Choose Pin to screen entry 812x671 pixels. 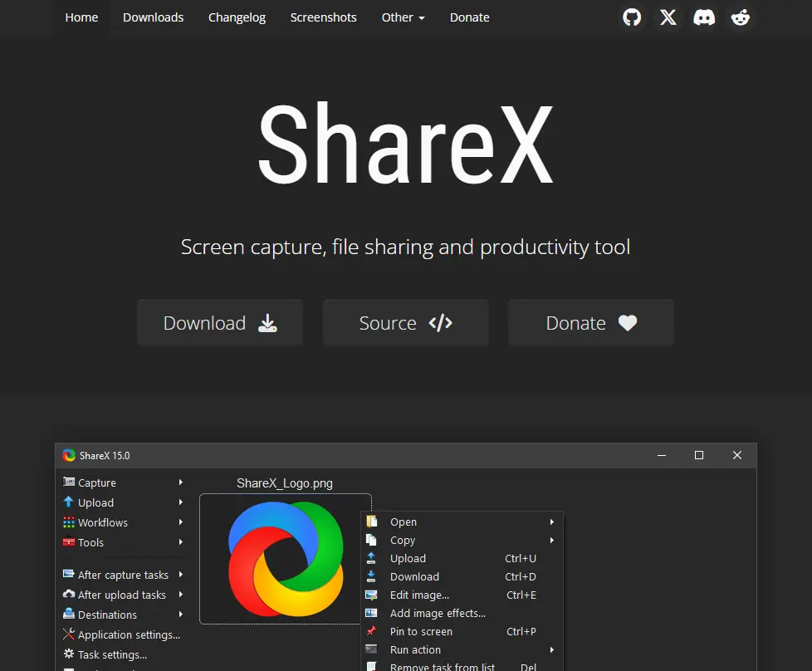tap(462, 631)
